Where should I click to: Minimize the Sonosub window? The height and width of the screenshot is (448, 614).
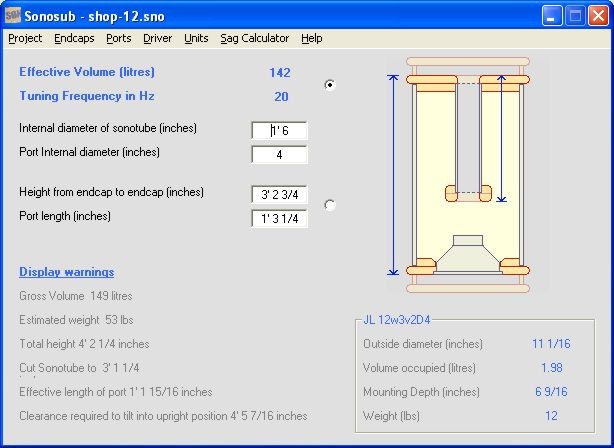[551, 15]
